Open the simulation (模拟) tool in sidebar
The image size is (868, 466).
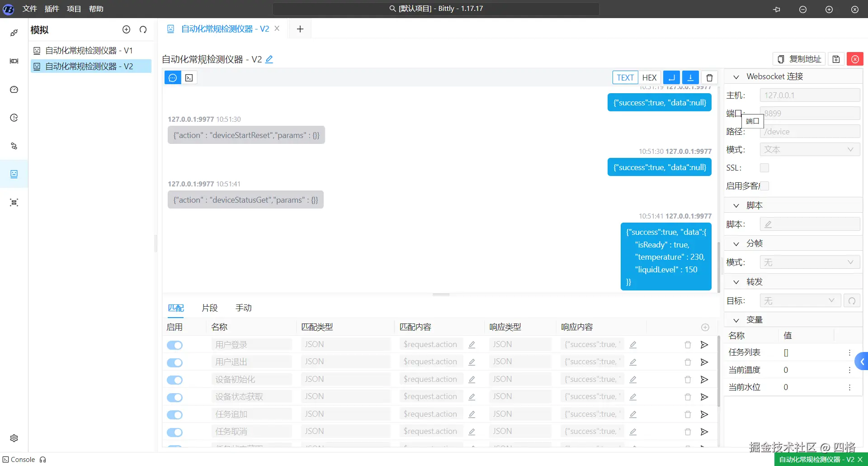point(14,174)
